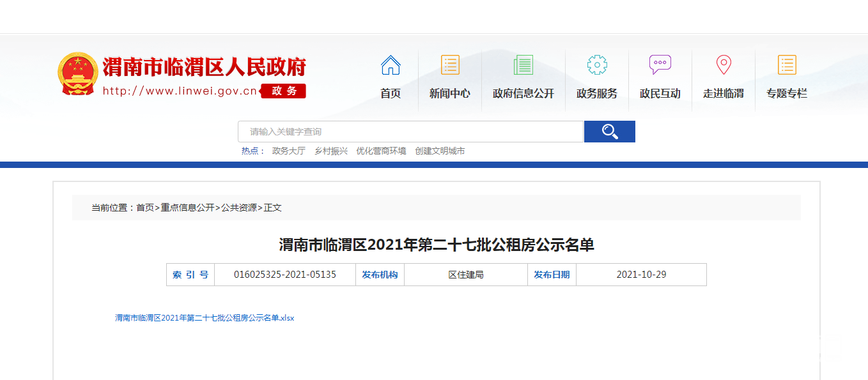Screen dimensions: 868x380
Task: Click the 渭南市临渭区人民政府 site title
Action: 205,67
